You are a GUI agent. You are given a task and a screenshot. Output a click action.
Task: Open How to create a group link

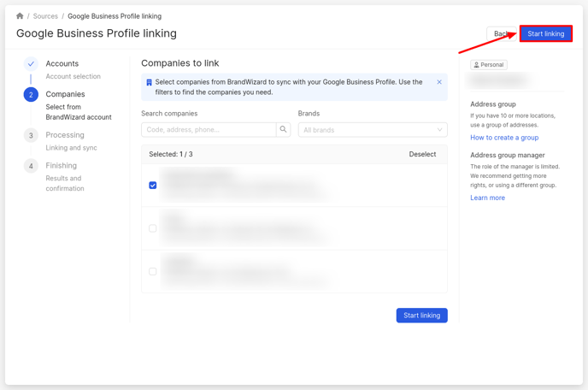pyautogui.click(x=504, y=138)
